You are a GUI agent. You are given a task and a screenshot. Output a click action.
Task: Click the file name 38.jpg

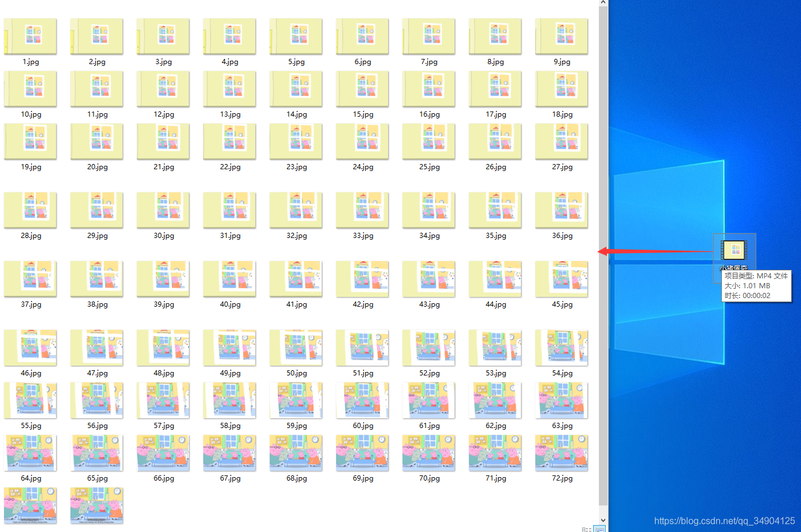tap(98, 304)
